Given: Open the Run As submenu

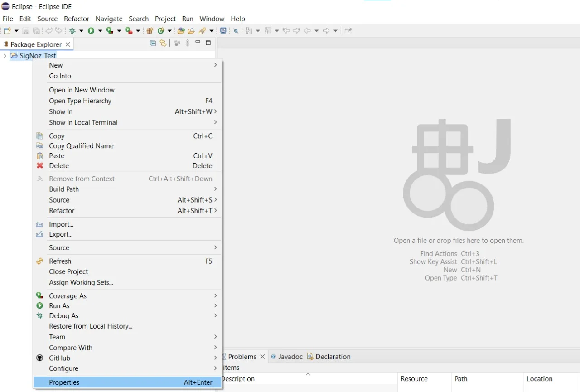Looking at the screenshot, I should point(128,306).
